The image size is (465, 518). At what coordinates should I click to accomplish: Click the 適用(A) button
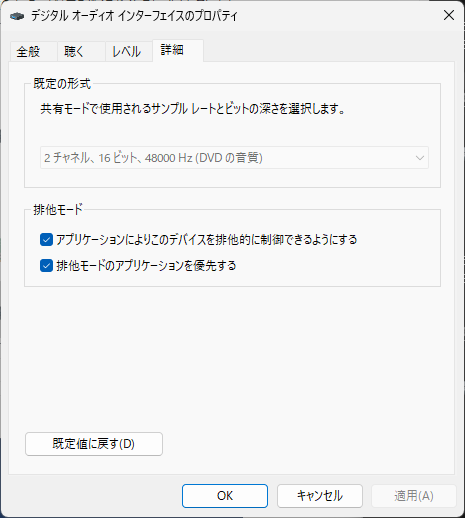[414, 496]
